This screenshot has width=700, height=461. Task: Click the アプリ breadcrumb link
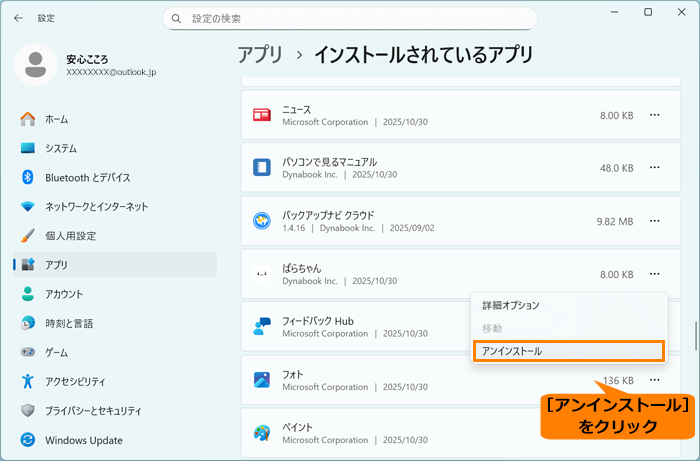tap(260, 55)
